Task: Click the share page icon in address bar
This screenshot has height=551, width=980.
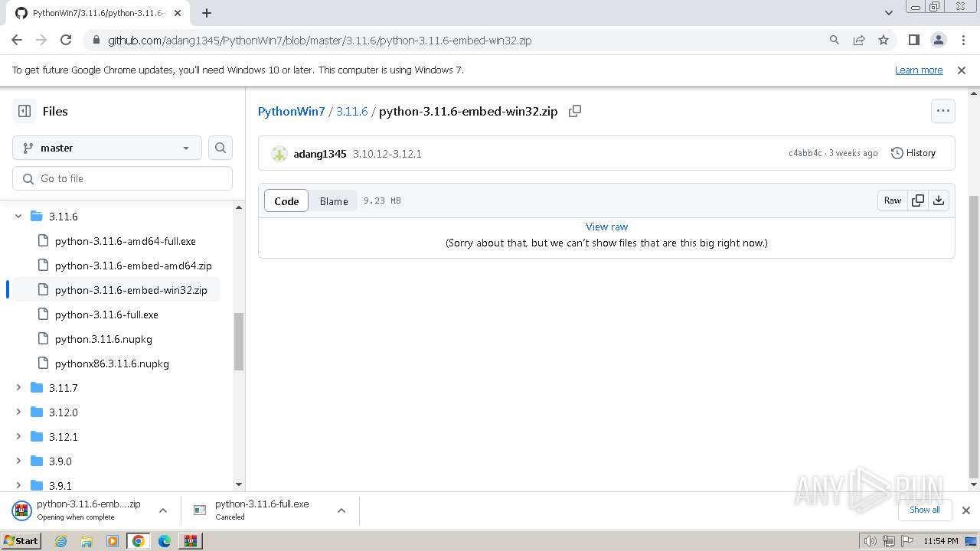Action: tap(859, 40)
